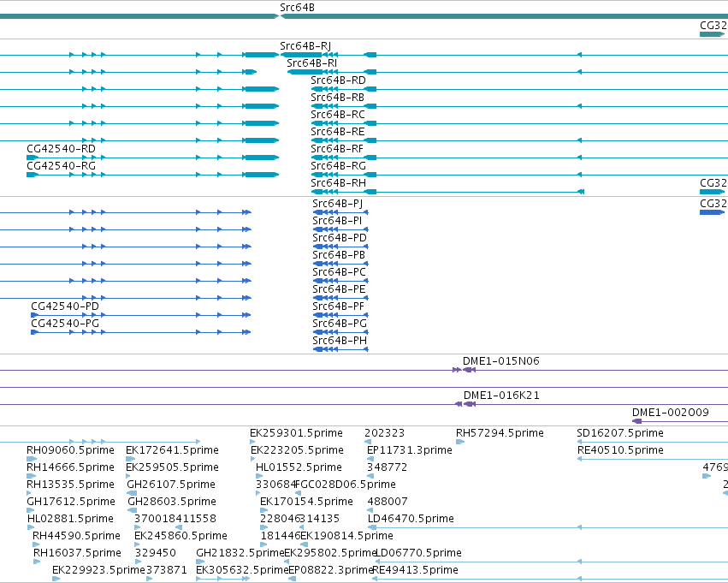Click the SD16207.5prime EST label

click(x=620, y=434)
